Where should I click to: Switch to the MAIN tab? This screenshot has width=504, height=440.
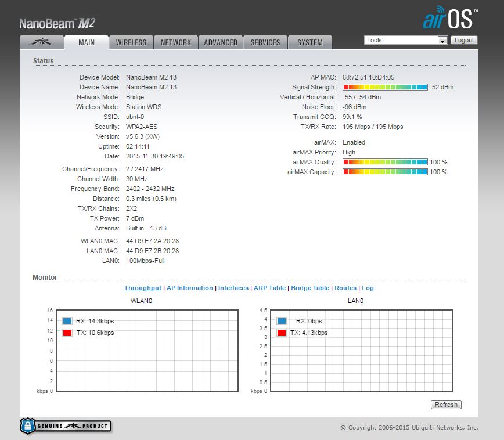pyautogui.click(x=87, y=42)
